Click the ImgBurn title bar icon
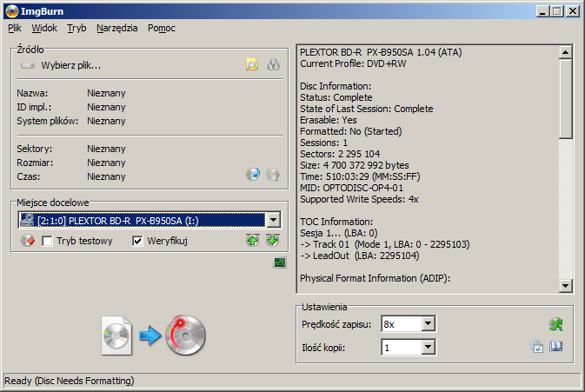 point(12,11)
